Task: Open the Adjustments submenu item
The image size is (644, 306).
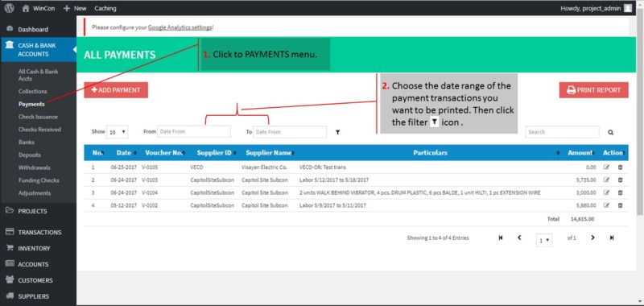Action: point(35,193)
